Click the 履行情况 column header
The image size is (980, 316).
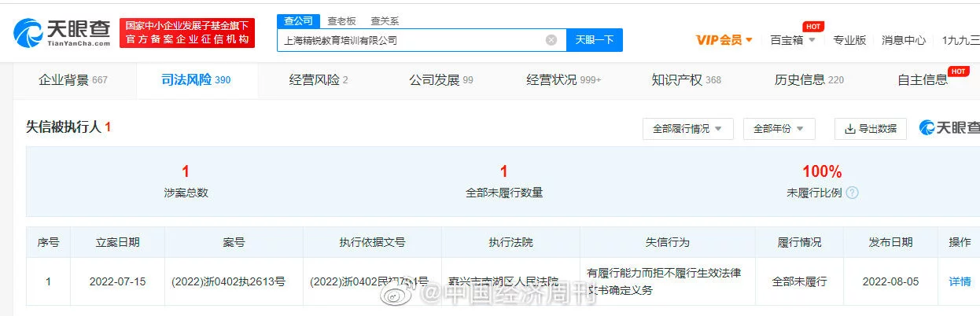[x=800, y=242]
